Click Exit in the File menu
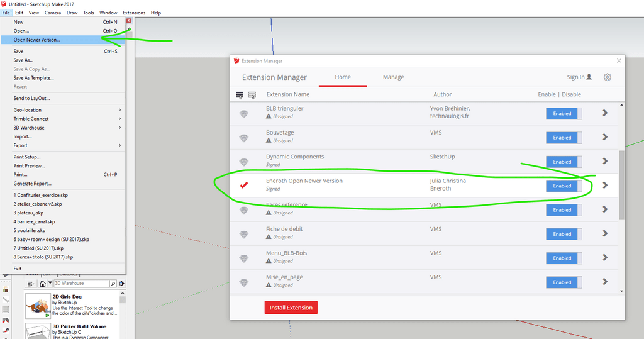The height and width of the screenshot is (339, 644). click(63, 269)
